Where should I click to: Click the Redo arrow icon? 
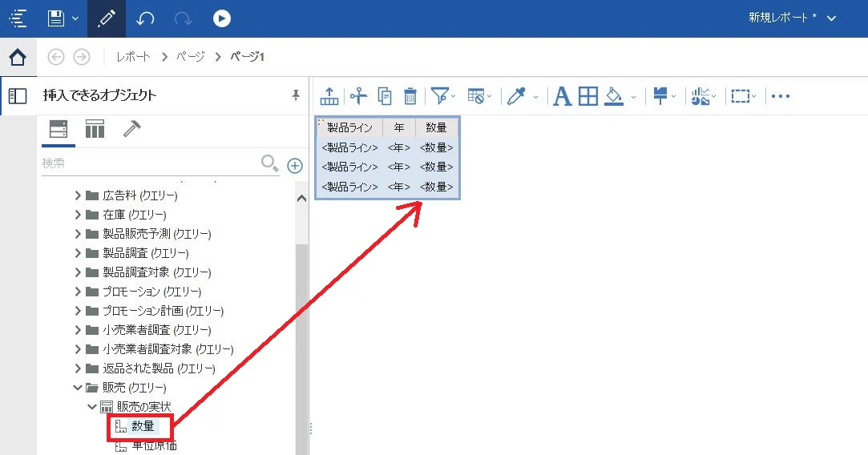183,18
